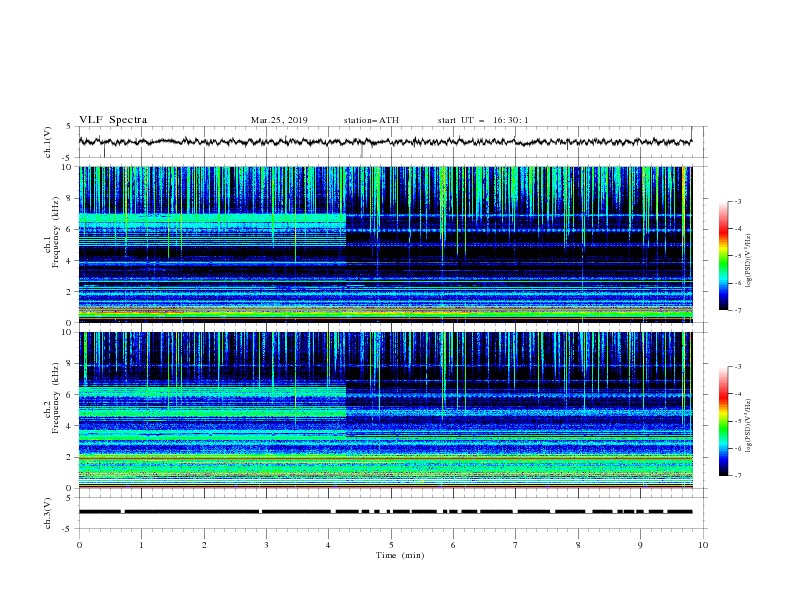Click the upper color scale bar for ch.1
This screenshot has height=612, width=792.
pos(724,256)
